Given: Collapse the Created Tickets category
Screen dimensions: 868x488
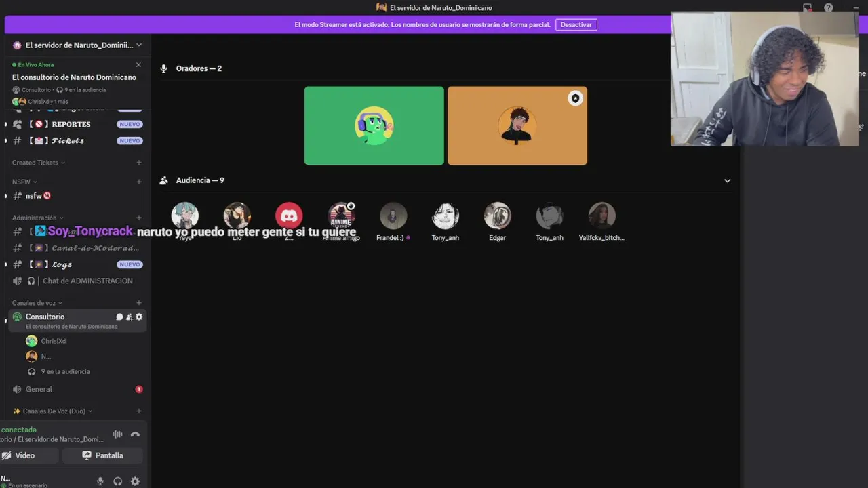Looking at the screenshot, I should (x=39, y=163).
